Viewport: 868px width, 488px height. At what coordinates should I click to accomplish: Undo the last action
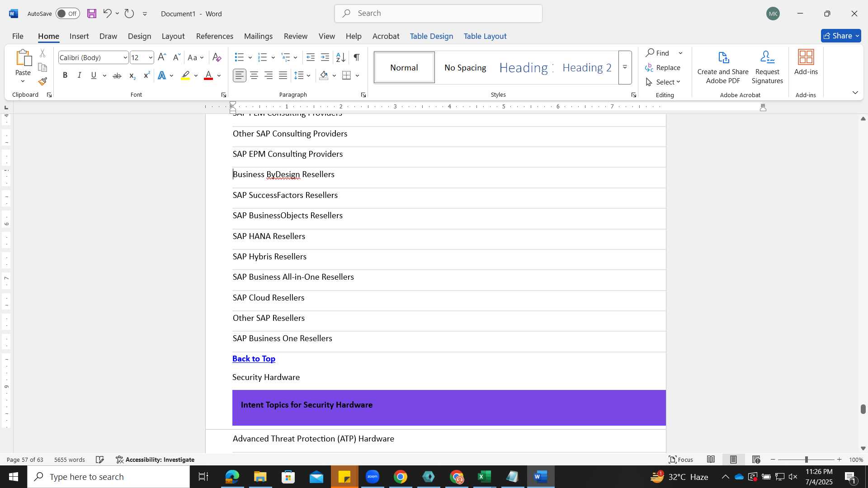point(107,14)
